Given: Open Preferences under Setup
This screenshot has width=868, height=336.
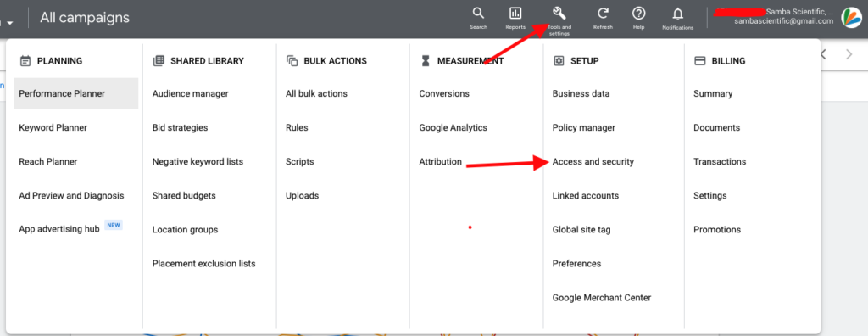Looking at the screenshot, I should (576, 264).
